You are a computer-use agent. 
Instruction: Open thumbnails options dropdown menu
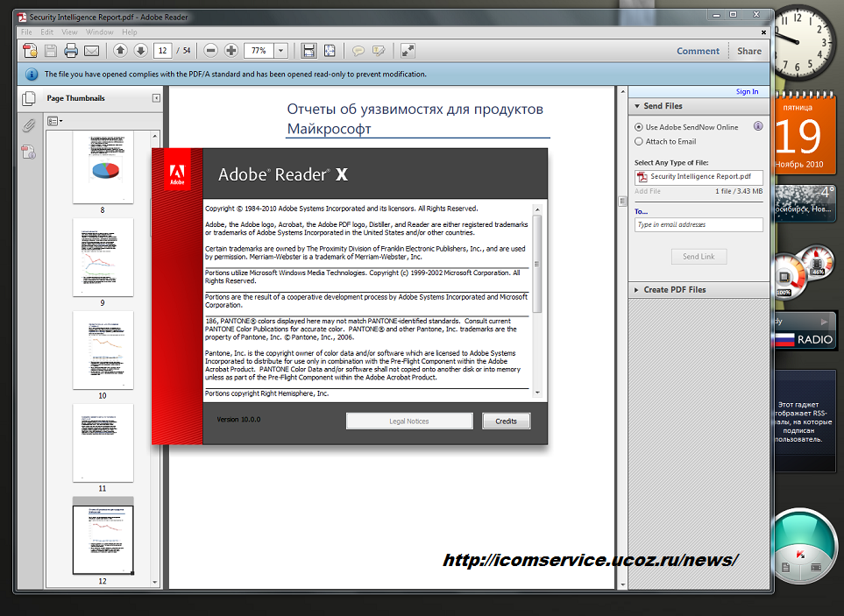pos(55,122)
